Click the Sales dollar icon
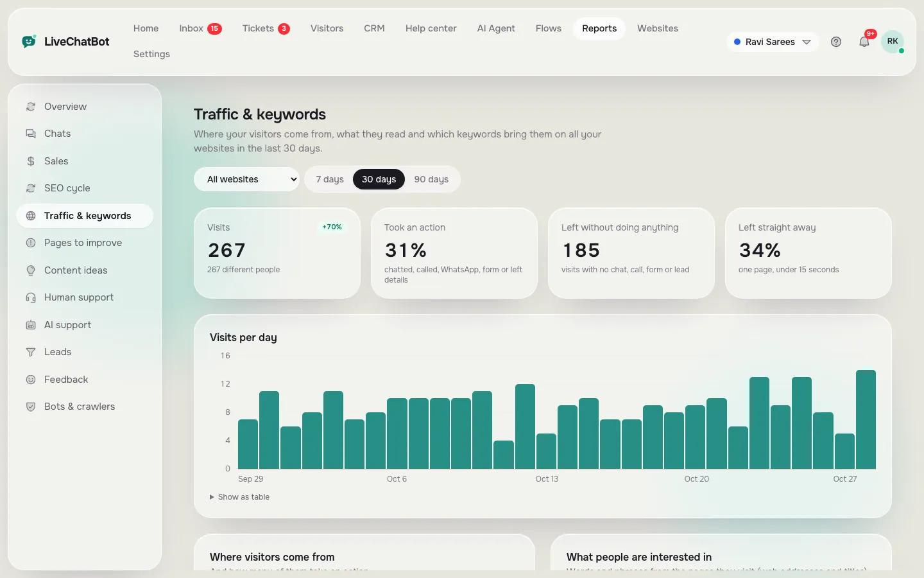The height and width of the screenshot is (578, 924). click(31, 161)
